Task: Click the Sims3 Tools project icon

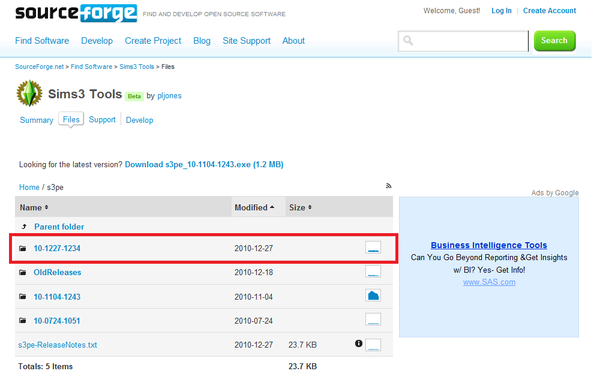Action: coord(29,93)
